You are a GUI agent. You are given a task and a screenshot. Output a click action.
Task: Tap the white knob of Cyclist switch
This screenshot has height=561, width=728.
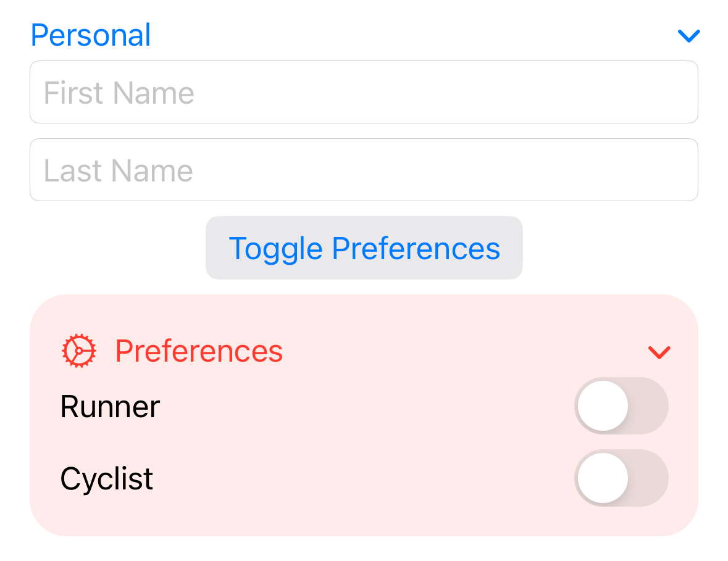[x=603, y=478]
